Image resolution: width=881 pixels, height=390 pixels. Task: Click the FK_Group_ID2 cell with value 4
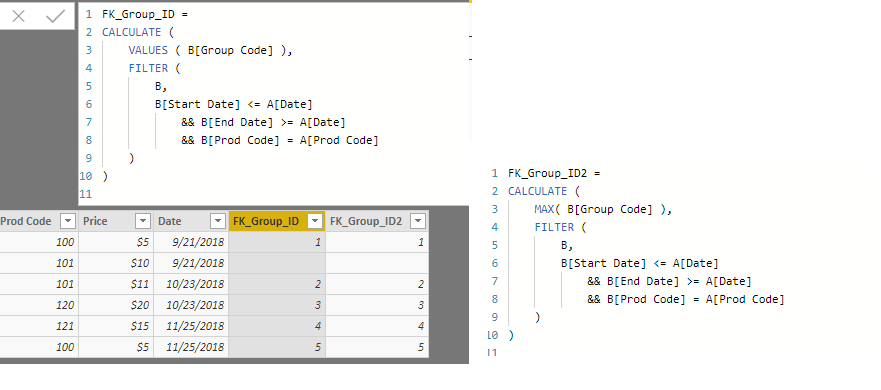(x=377, y=326)
